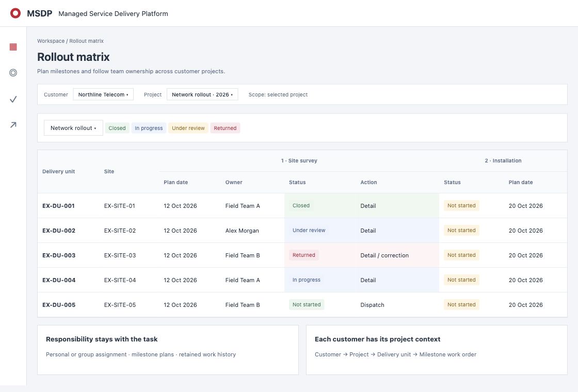Click installation Not started badge for EX-DU-003
The height and width of the screenshot is (392, 578).
(461, 255)
